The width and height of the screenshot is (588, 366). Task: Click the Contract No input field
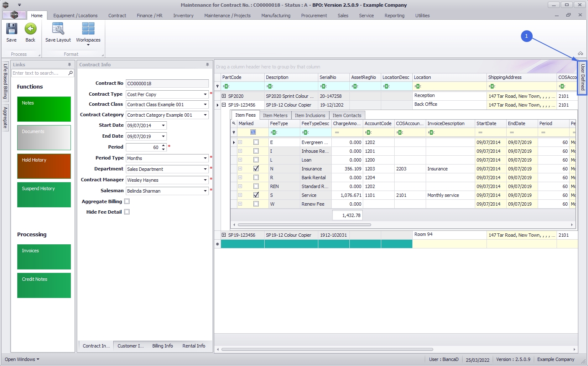(x=167, y=84)
